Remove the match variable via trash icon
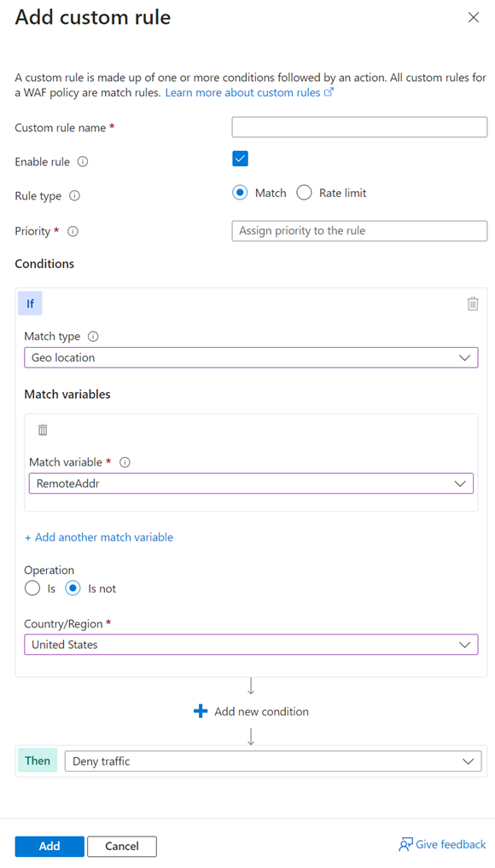Viewport: 495px width, 868px height. [43, 430]
